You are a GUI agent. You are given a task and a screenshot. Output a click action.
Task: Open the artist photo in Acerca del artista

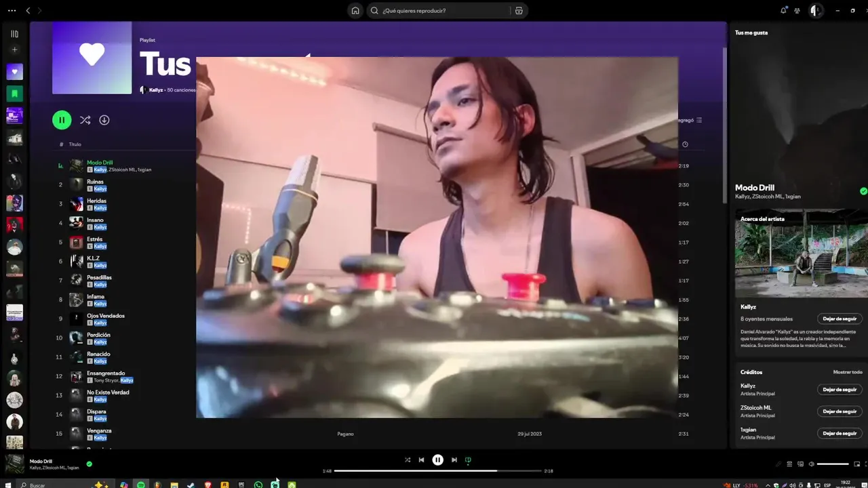[x=801, y=252]
